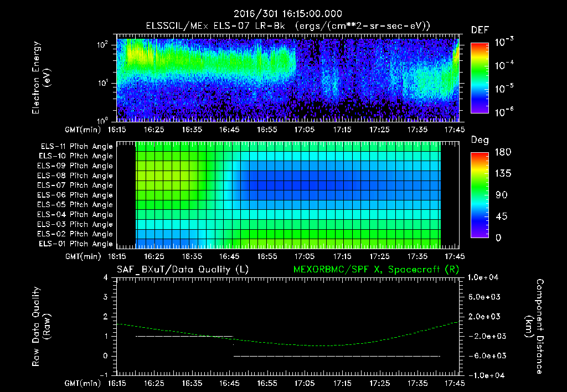This screenshot has width=567, height=392.
Task: Click '16:25' tick under the spectrogram panel
Action: coord(154,130)
